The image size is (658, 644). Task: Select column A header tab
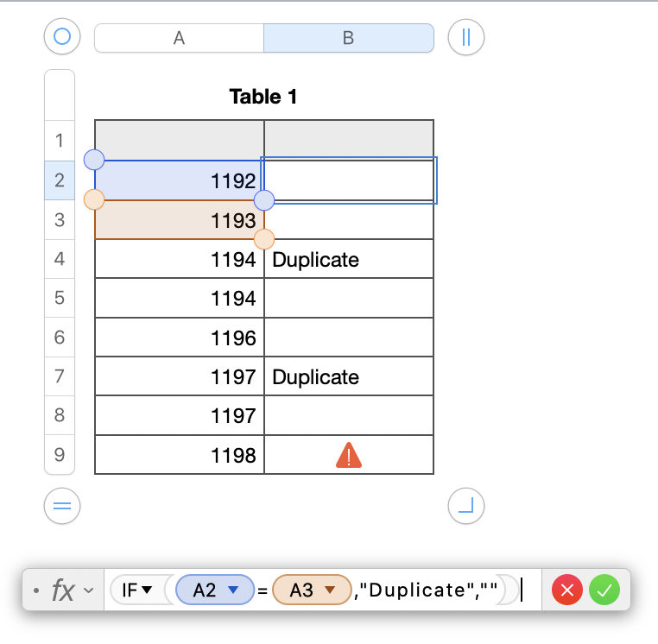coord(179,38)
